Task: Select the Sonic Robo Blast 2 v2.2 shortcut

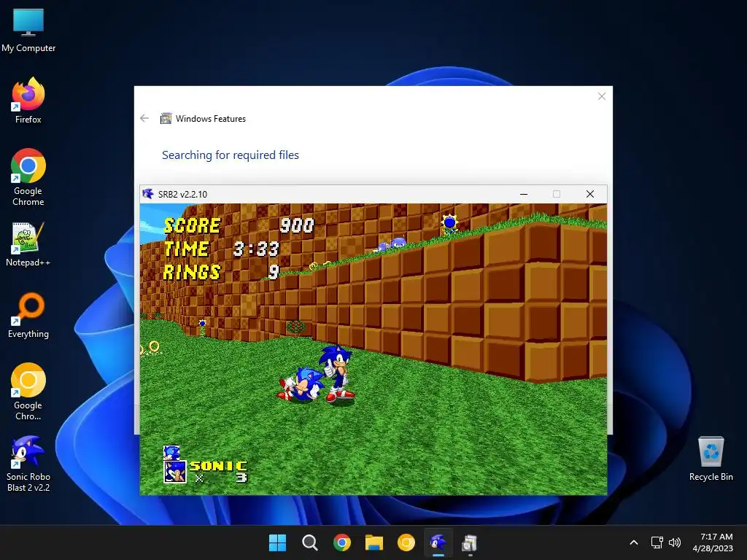Action: click(x=28, y=464)
